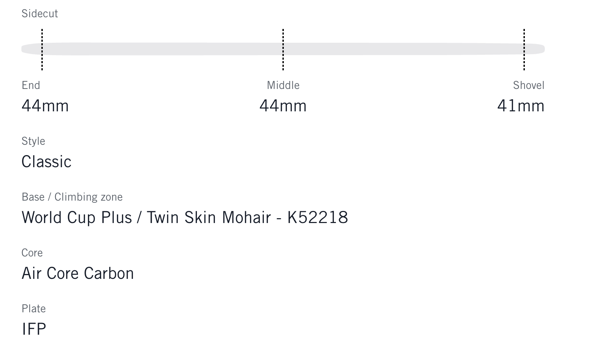
Task: Click the Middle label under ski
Action: coord(283,85)
